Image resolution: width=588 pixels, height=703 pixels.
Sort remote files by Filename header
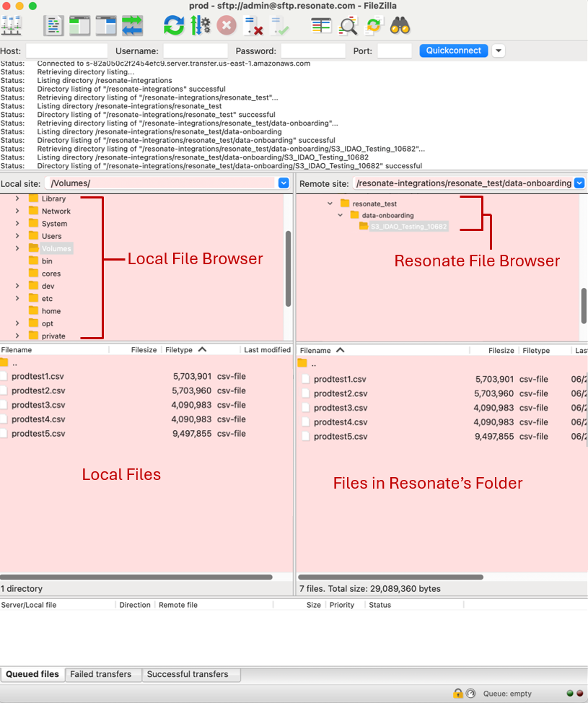point(383,350)
